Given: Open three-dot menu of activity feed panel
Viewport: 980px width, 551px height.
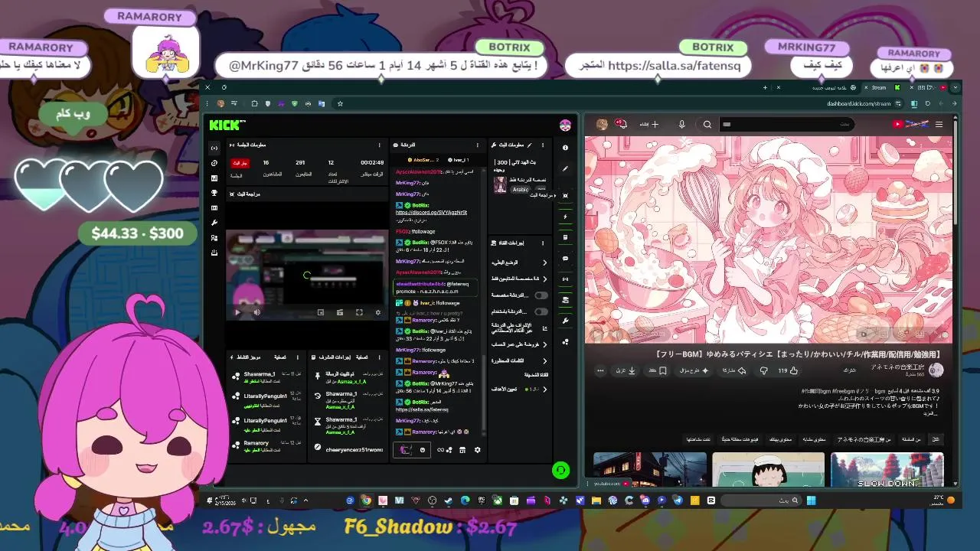Looking at the screenshot, I should tap(297, 357).
